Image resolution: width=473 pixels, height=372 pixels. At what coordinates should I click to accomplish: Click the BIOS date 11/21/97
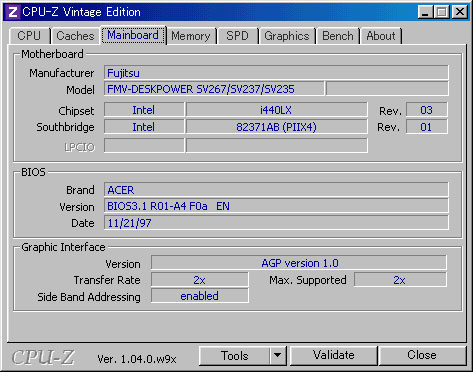[x=276, y=223]
